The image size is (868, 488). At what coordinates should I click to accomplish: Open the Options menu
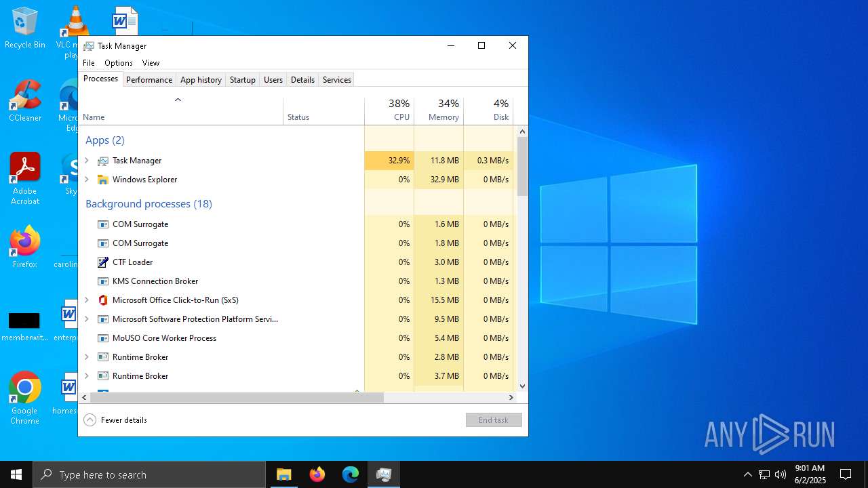(119, 63)
